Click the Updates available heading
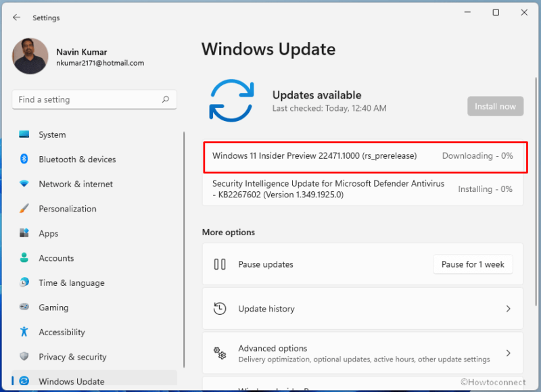The height and width of the screenshot is (392, 541). (316, 95)
